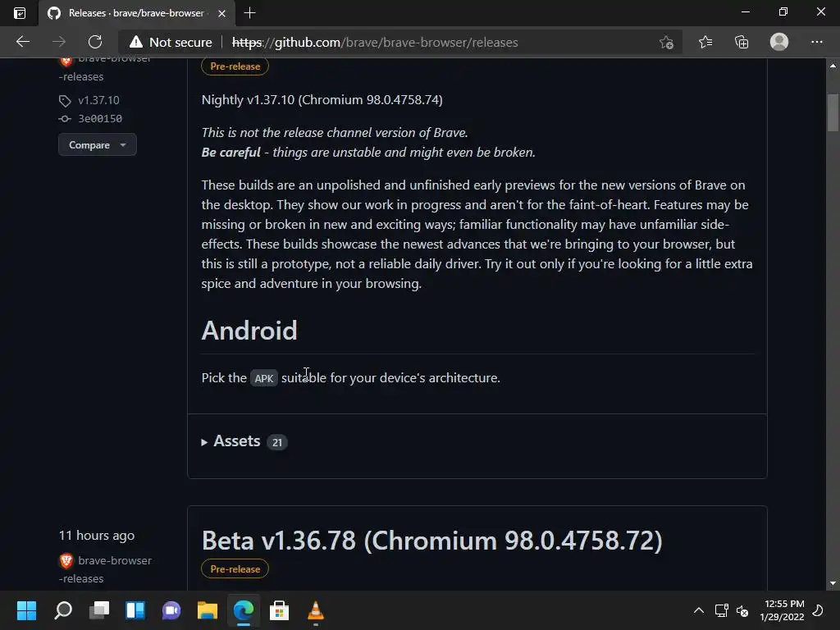
Task: Click the scrollbar down arrow
Action: (x=833, y=583)
